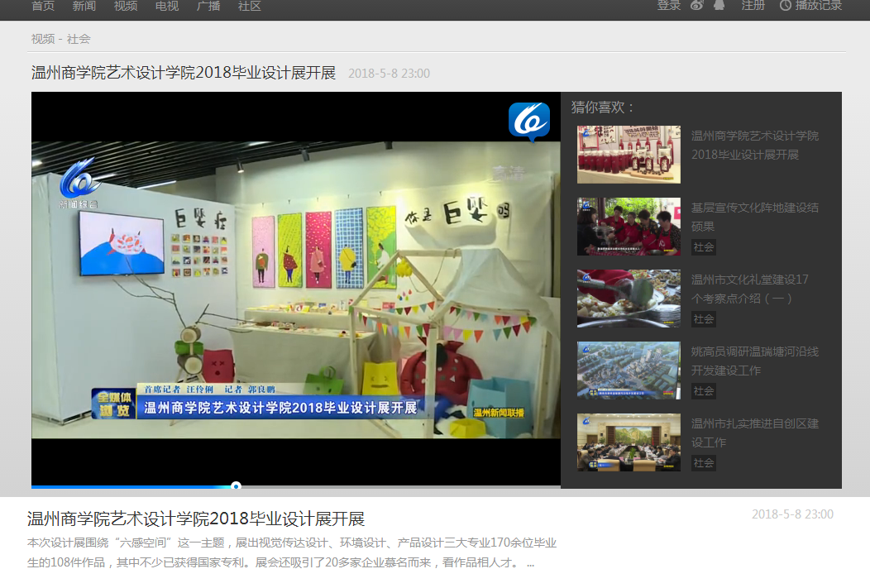Open the 电视 TV menu item

(167, 6)
